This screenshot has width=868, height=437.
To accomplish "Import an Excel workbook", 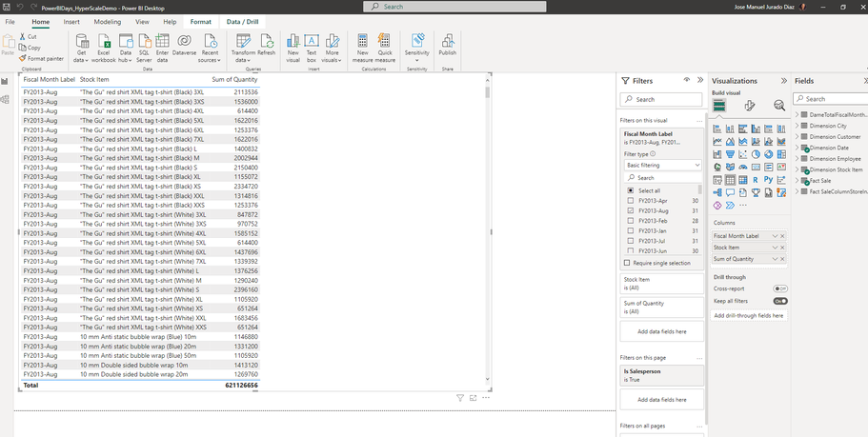I will pos(104,49).
